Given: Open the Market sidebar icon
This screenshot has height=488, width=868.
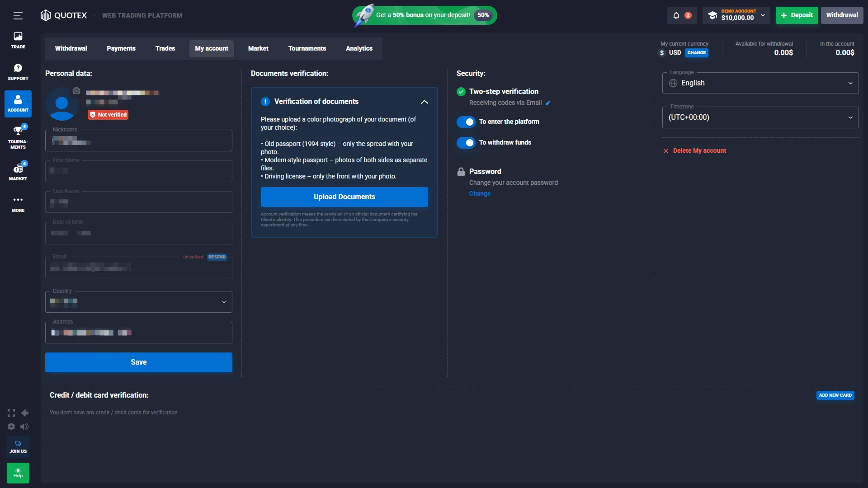Looking at the screenshot, I should [18, 171].
